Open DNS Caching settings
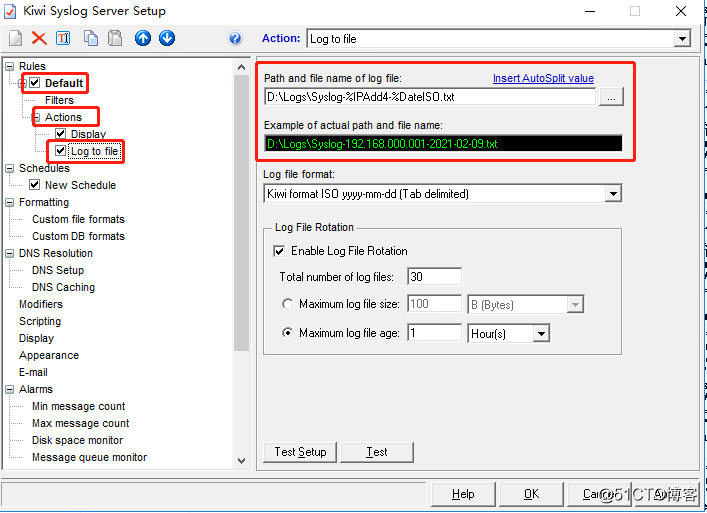This screenshot has width=707, height=513. point(63,287)
